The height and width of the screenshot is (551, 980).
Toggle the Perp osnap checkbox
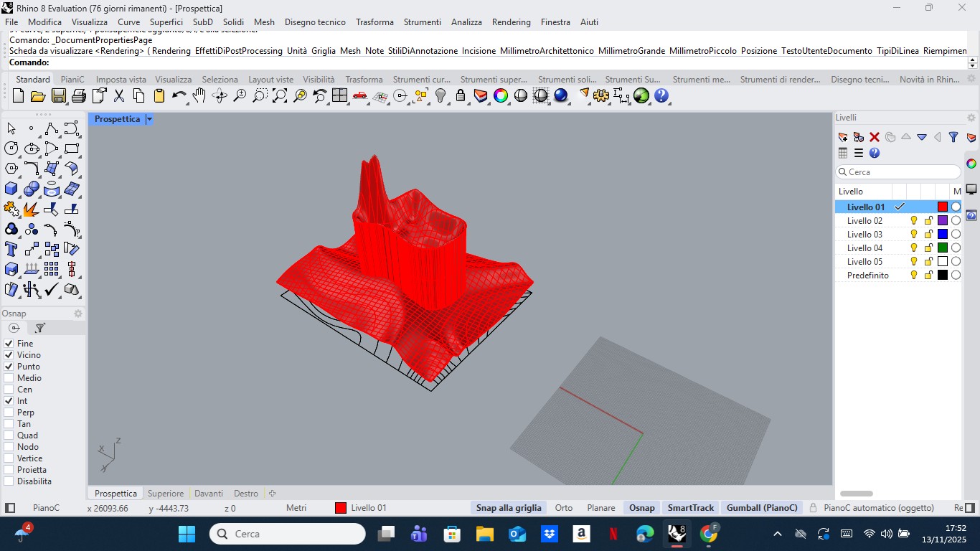point(9,413)
